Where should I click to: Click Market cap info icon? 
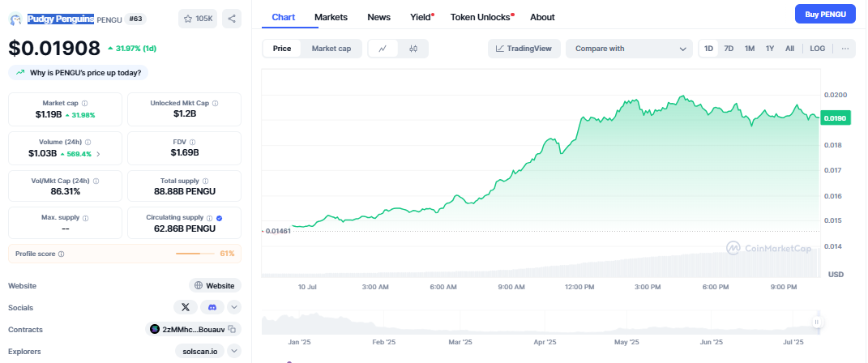pyautogui.click(x=85, y=104)
